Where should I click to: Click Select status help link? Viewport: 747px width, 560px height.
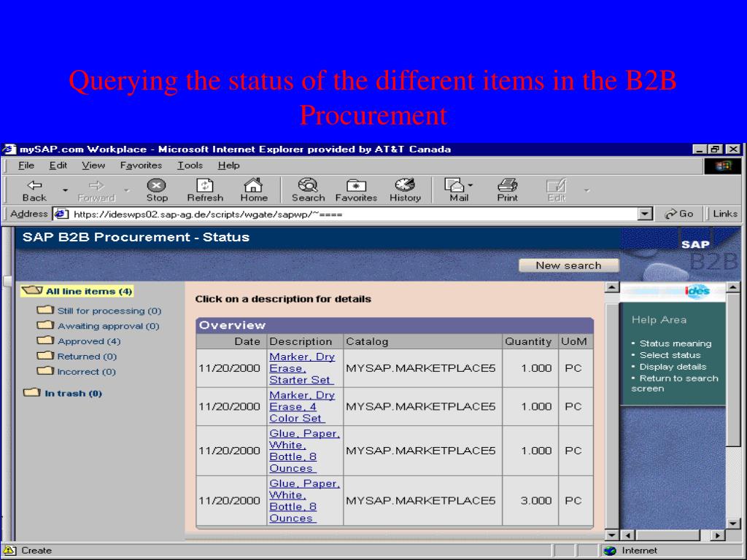[670, 355]
